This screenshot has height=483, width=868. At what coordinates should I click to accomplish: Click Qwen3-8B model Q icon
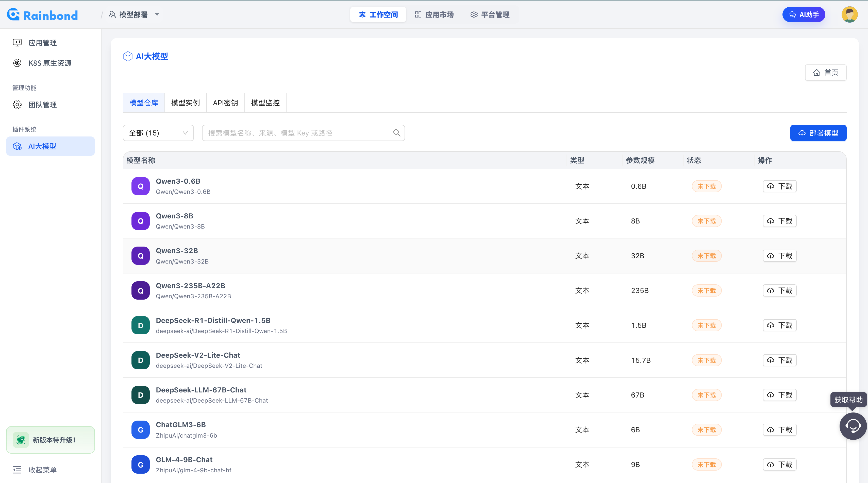(x=141, y=221)
